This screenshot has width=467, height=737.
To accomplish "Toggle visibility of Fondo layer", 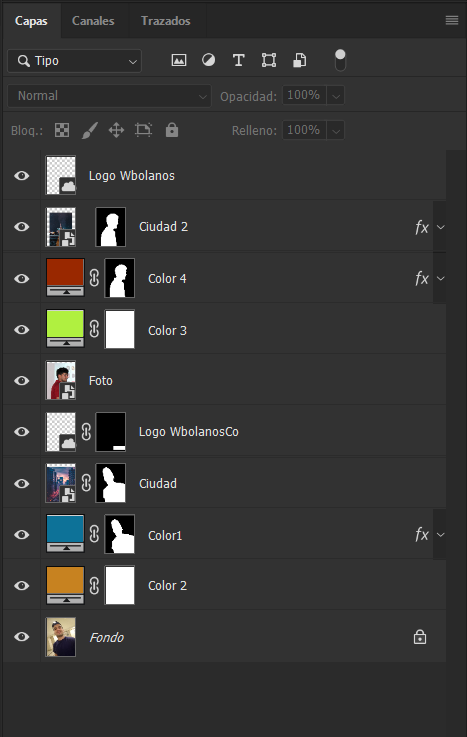I will 22,637.
